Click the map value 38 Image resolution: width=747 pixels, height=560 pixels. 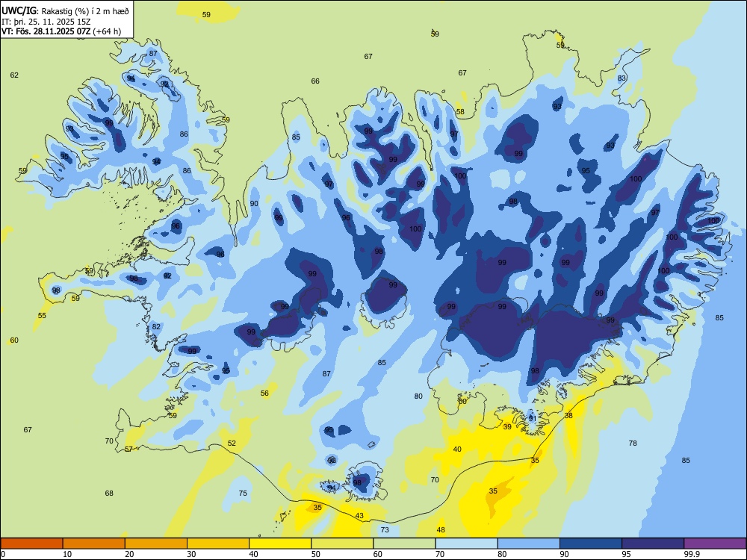coord(568,415)
